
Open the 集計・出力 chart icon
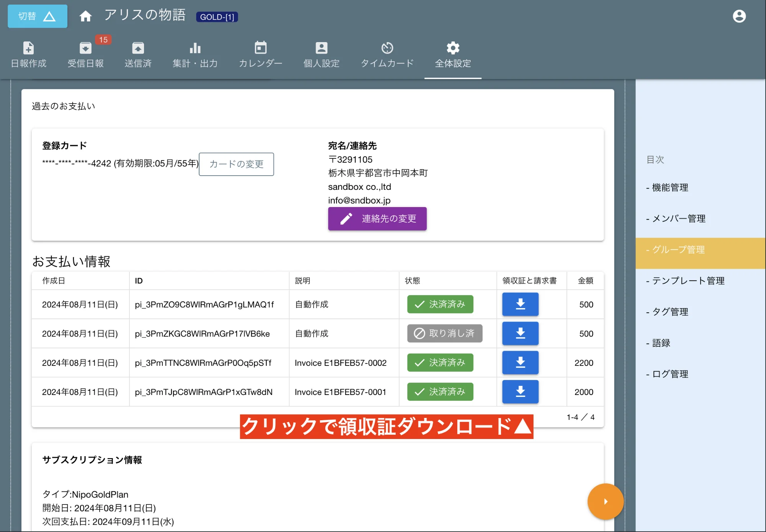(195, 54)
